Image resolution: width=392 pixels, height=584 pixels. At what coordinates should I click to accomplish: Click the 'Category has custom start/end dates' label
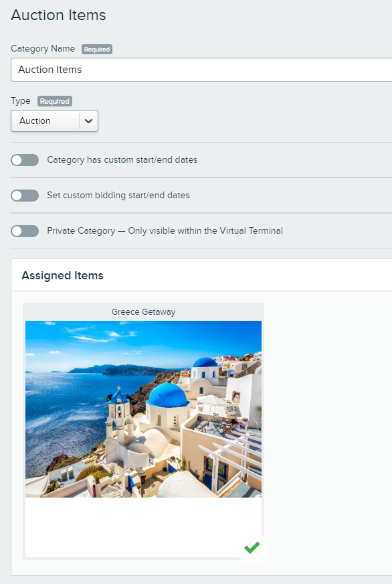tap(122, 160)
